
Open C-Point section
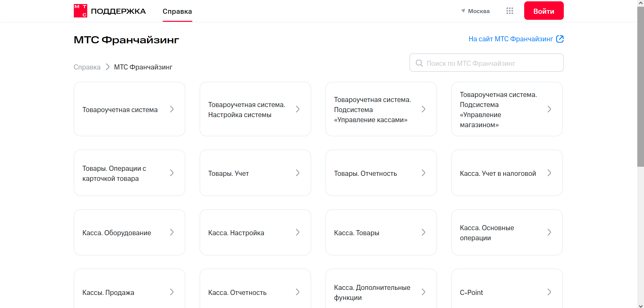point(507,289)
